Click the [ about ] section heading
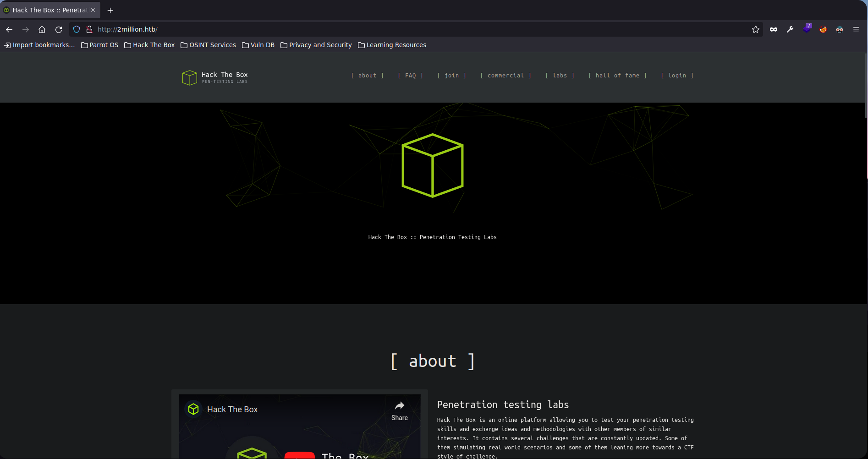 pos(433,361)
